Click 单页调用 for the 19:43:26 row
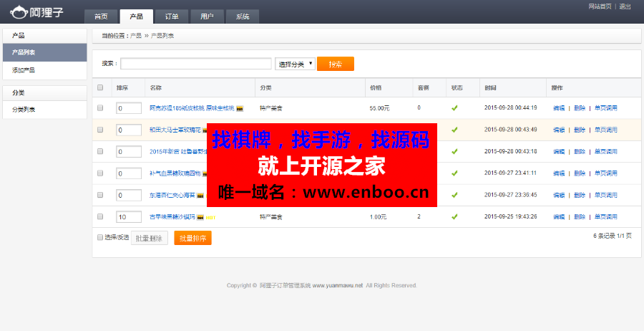 coord(606,216)
